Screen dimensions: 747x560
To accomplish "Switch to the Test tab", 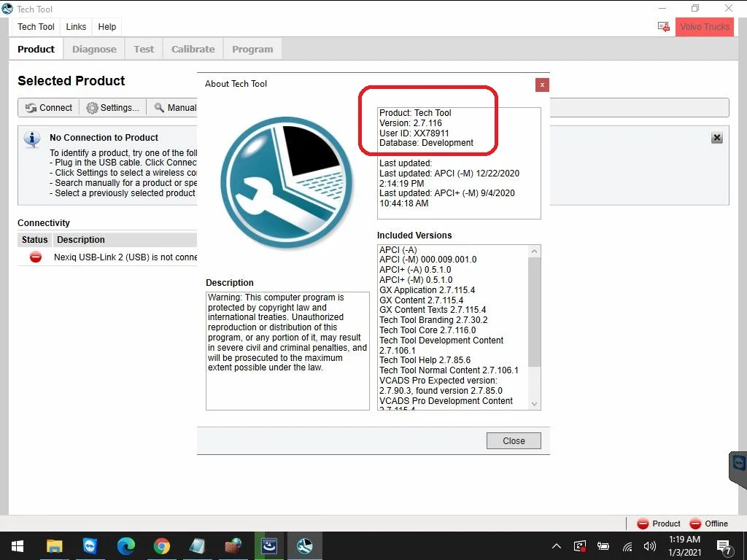I will click(144, 49).
